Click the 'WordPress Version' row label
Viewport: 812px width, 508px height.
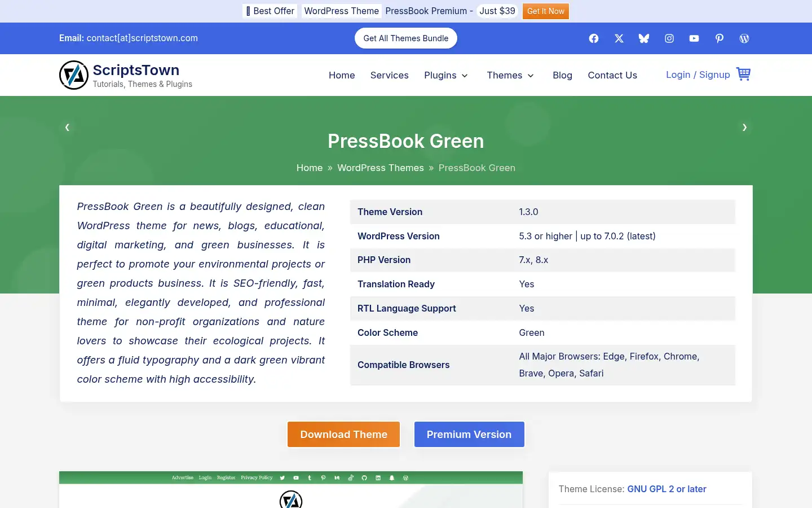click(399, 236)
